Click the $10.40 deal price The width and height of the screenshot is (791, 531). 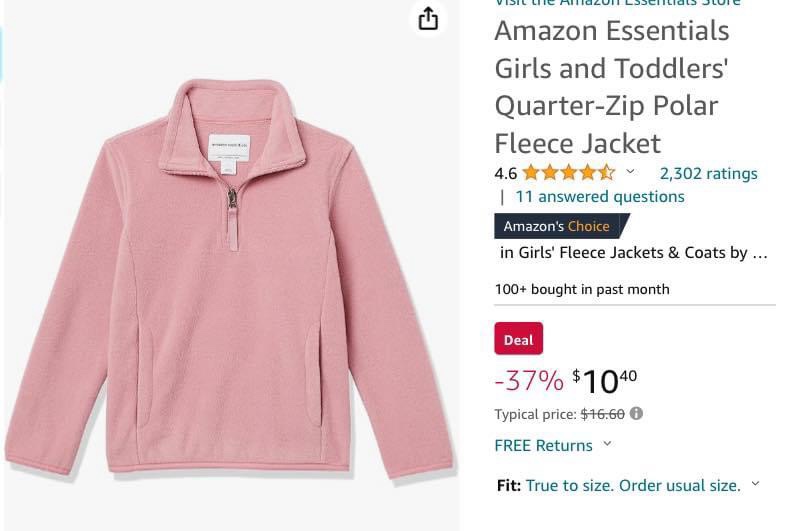tap(604, 381)
